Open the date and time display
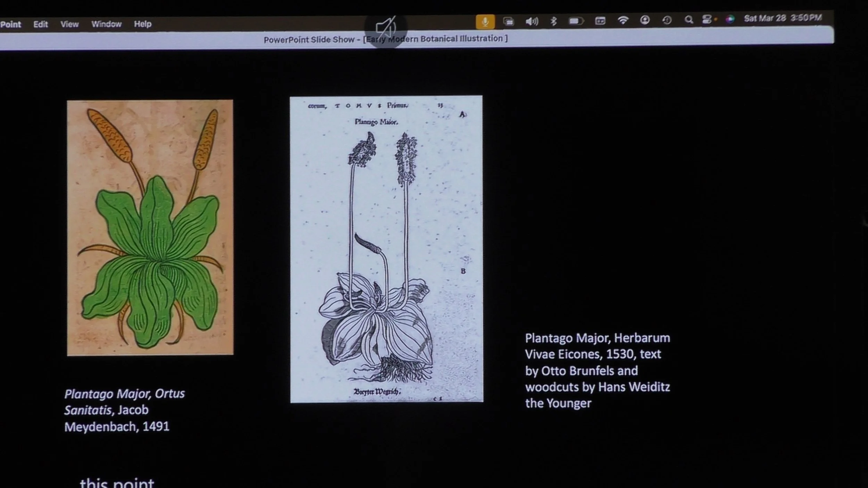The width and height of the screenshot is (868, 488). tap(783, 18)
